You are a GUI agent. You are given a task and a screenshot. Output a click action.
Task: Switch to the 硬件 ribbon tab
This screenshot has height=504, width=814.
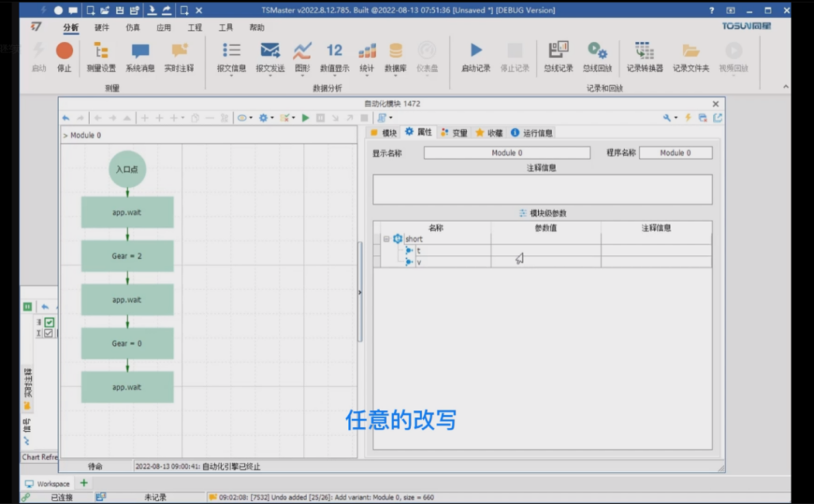click(x=102, y=26)
